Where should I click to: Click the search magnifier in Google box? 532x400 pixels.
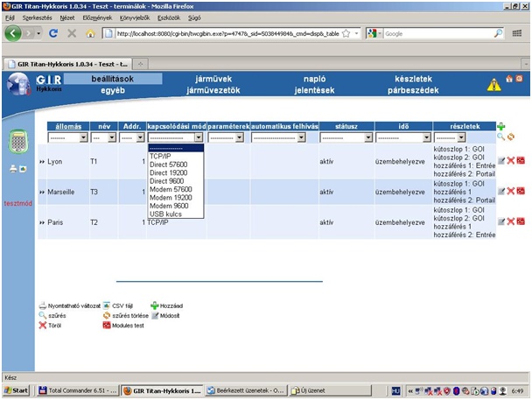tap(499, 33)
